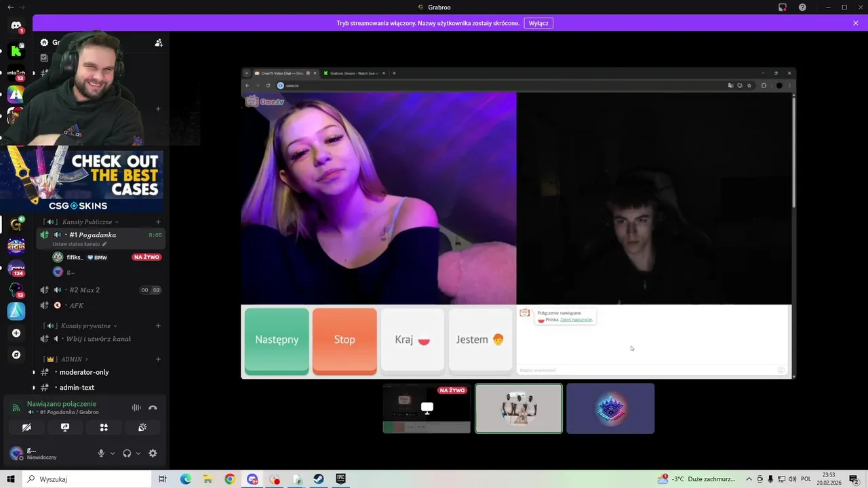The height and width of the screenshot is (488, 868).
Task: Go back with the Discord title bar arrow
Action: 10,7
